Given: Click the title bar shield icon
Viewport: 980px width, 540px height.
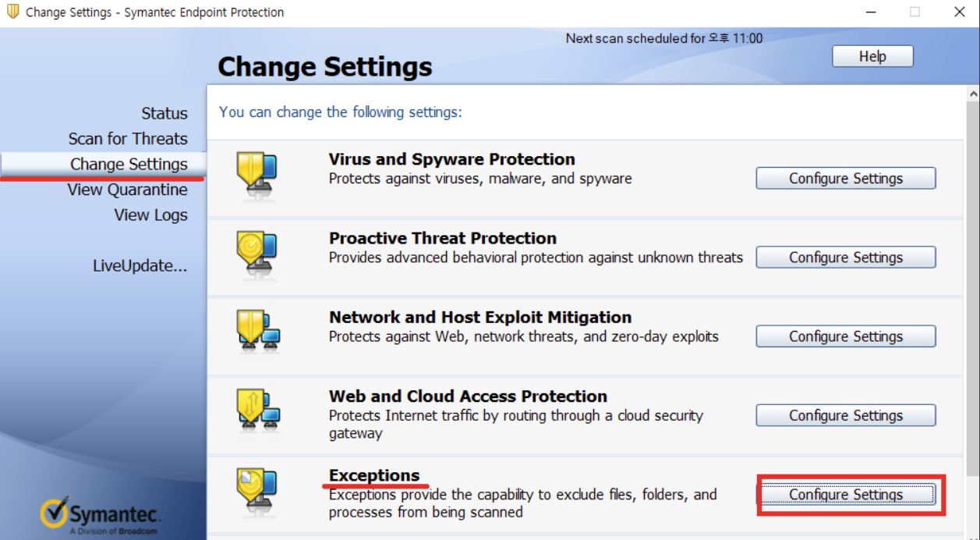Looking at the screenshot, I should (12, 12).
